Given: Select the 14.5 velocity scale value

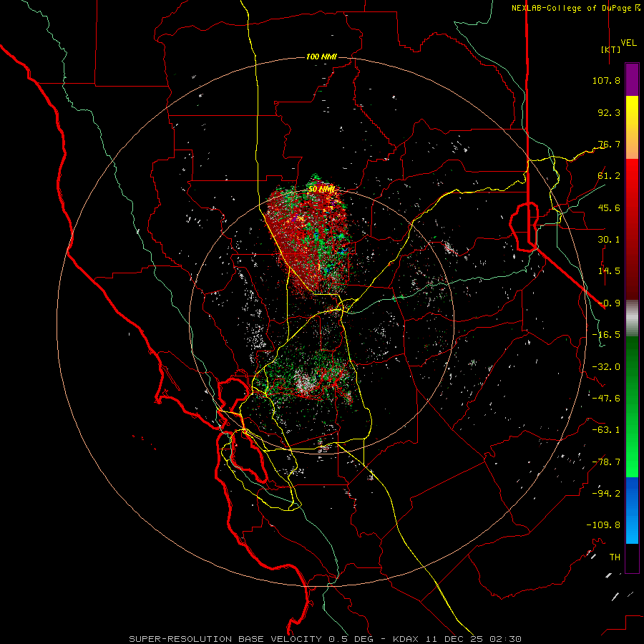Looking at the screenshot, I should click(609, 271).
